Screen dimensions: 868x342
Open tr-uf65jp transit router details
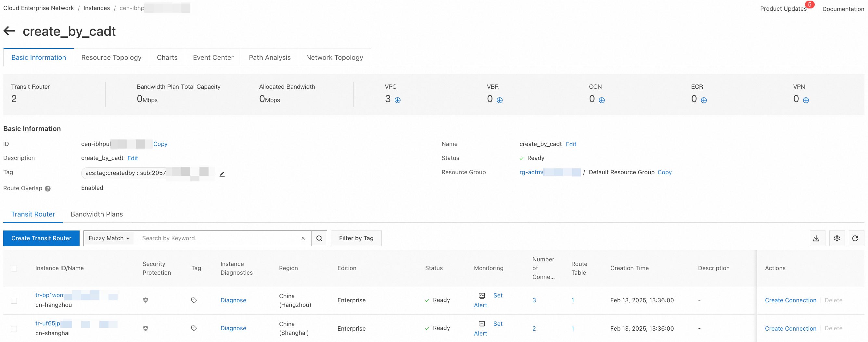tap(76, 323)
